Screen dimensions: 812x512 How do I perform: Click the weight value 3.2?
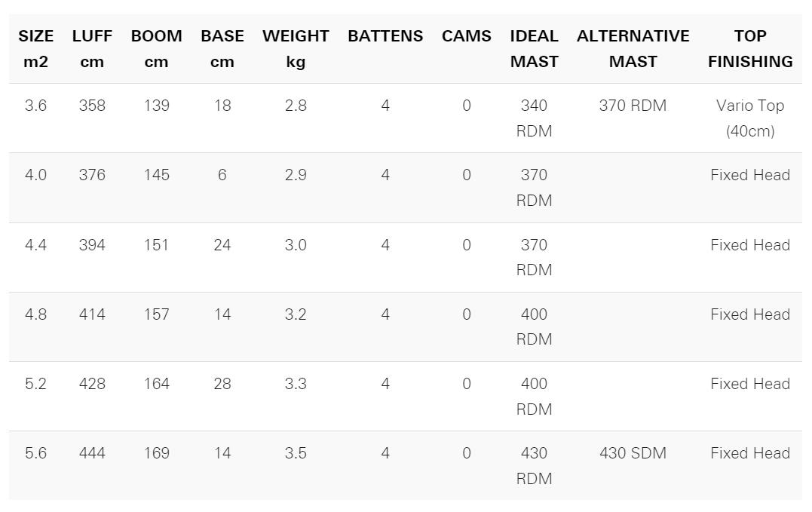296,314
